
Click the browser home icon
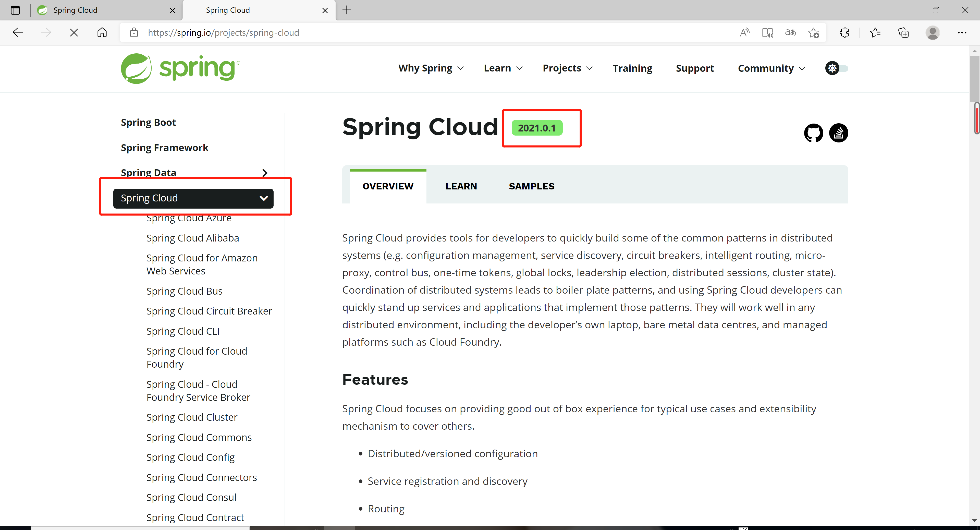pos(102,33)
